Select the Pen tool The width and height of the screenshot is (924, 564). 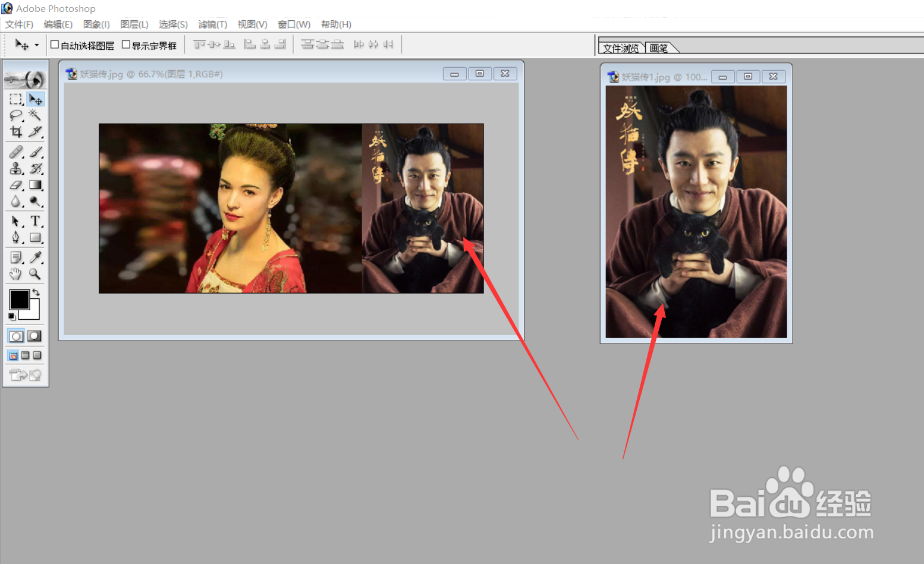tap(16, 238)
